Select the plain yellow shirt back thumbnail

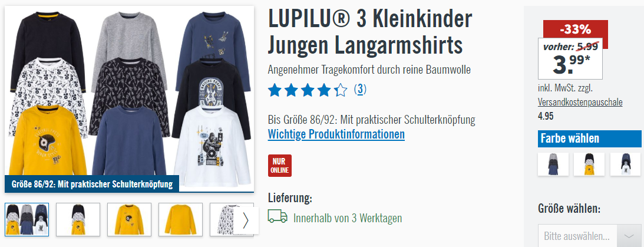(181, 219)
